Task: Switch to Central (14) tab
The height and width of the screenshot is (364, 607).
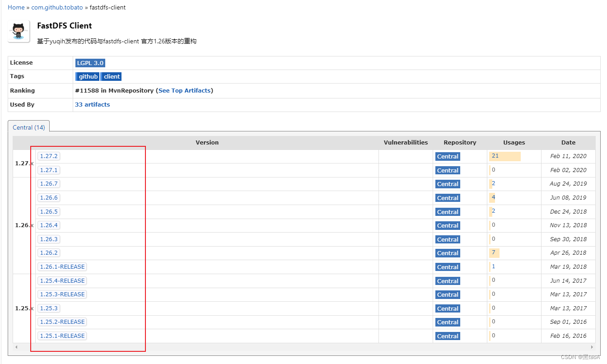Action: [x=29, y=127]
